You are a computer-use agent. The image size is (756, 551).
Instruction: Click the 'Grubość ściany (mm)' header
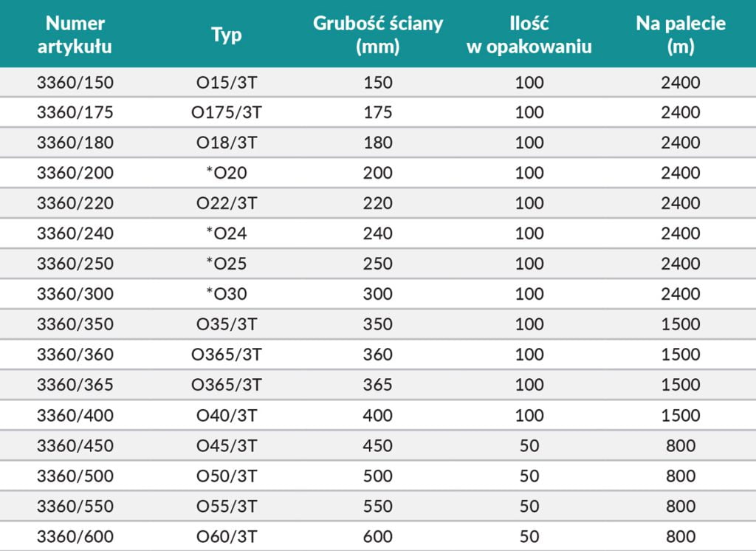(378, 35)
